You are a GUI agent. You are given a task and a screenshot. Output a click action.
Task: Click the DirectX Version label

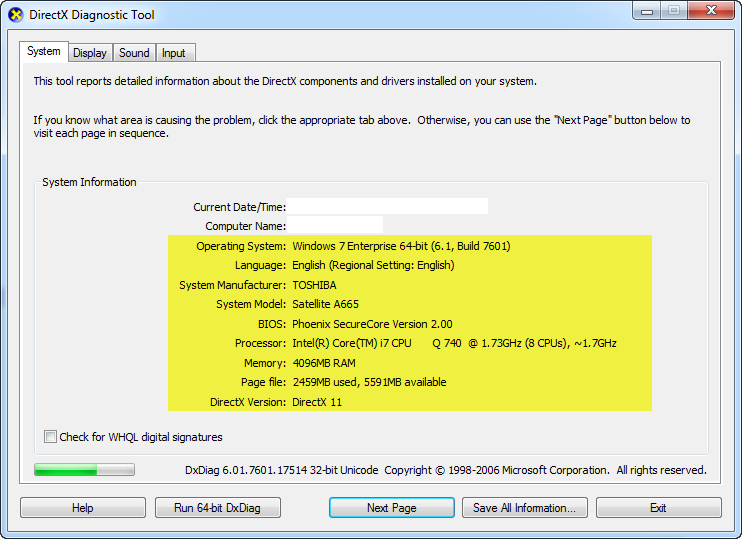pyautogui.click(x=248, y=402)
